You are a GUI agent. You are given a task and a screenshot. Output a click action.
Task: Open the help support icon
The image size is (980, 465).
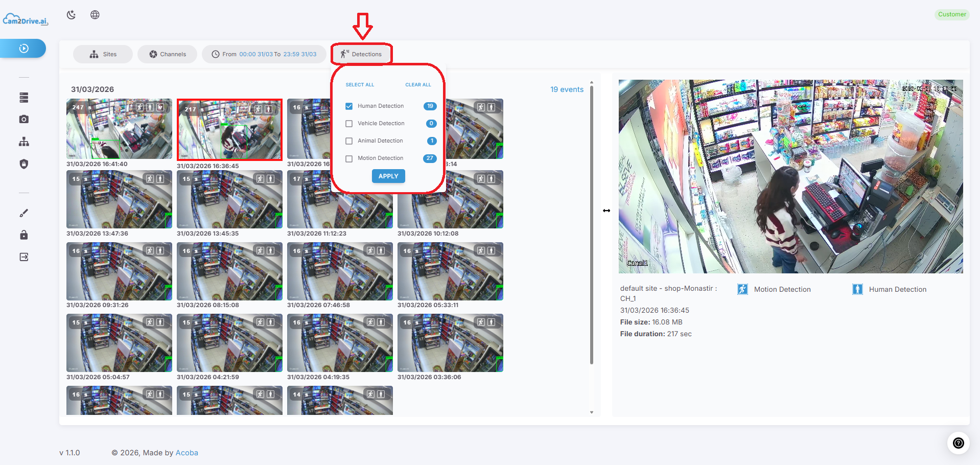click(x=959, y=443)
